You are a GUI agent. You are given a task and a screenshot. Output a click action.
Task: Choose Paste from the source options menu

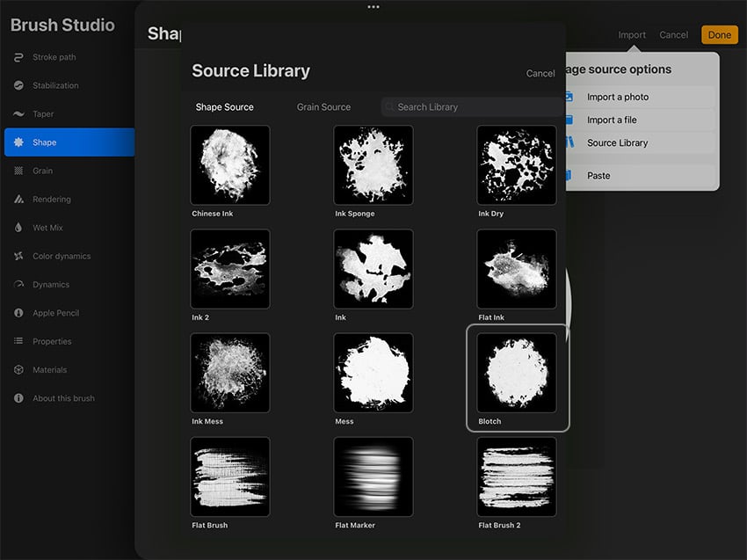[598, 175]
